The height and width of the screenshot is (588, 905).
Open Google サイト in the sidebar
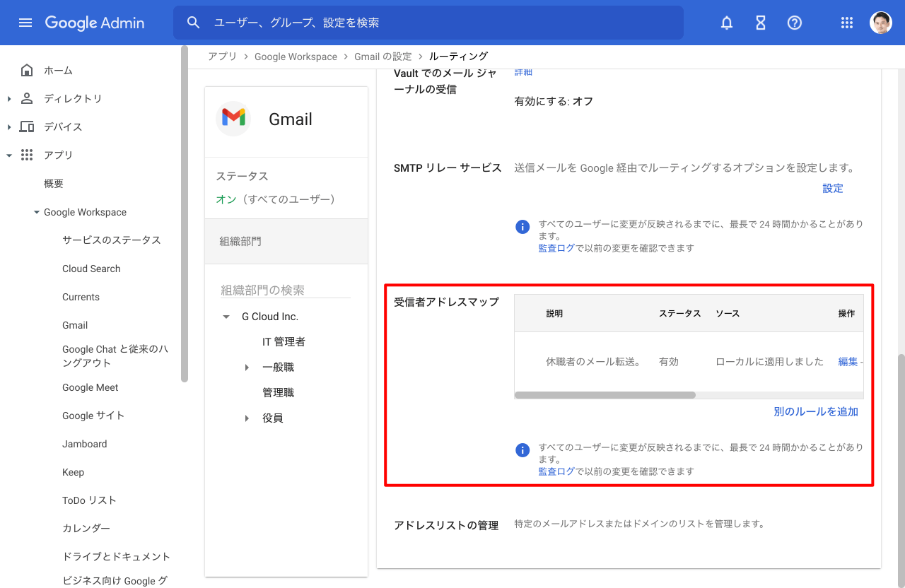tap(93, 416)
